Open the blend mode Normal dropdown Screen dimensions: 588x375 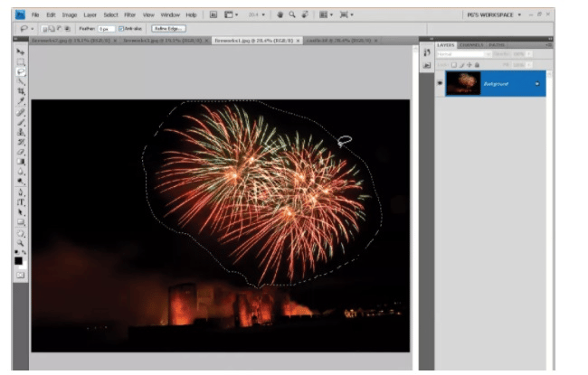coord(463,54)
